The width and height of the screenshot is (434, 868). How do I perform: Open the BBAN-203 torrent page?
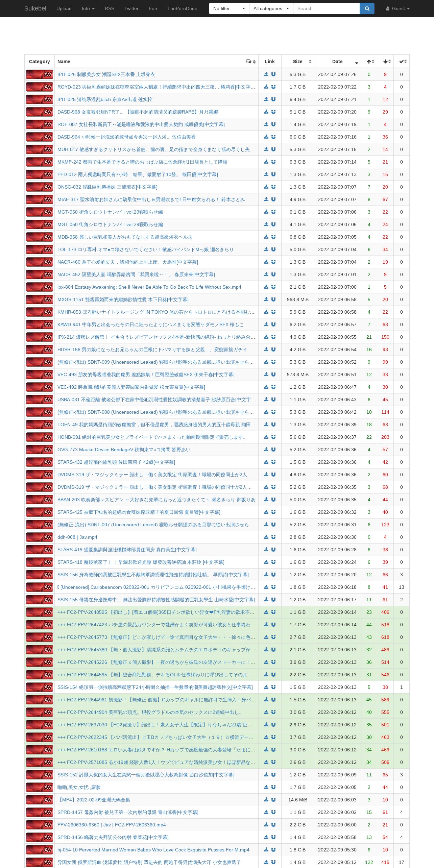[x=156, y=500]
